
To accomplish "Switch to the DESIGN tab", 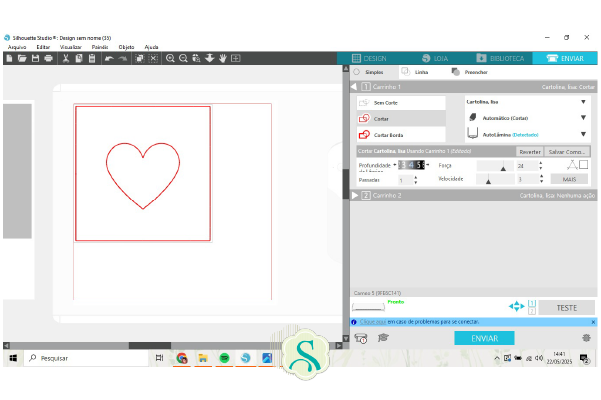I will tap(369, 58).
